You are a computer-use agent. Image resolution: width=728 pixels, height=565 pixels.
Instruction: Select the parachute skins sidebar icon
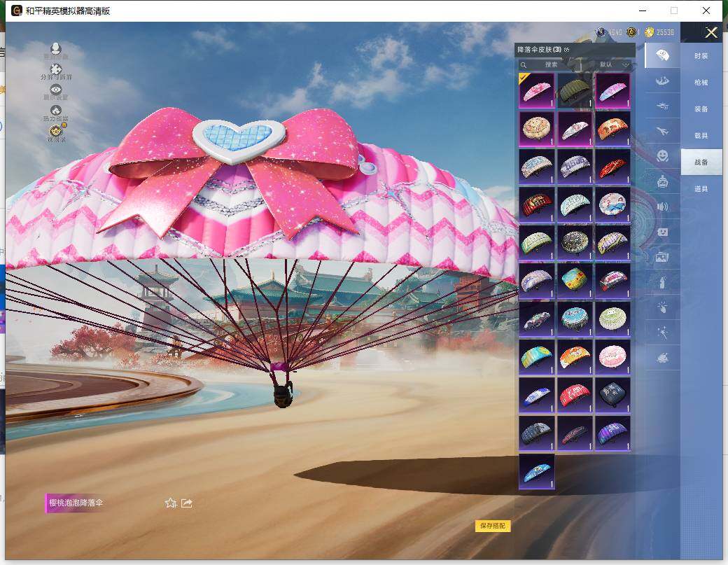point(662,56)
